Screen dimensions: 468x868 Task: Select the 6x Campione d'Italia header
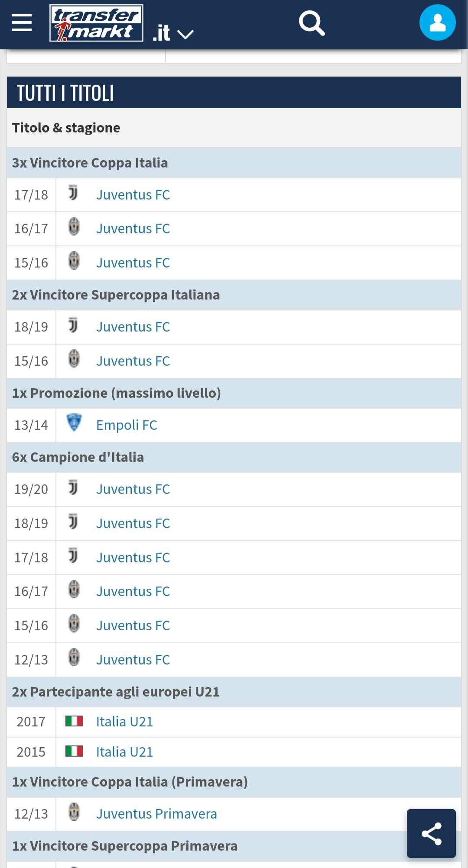coord(234,457)
